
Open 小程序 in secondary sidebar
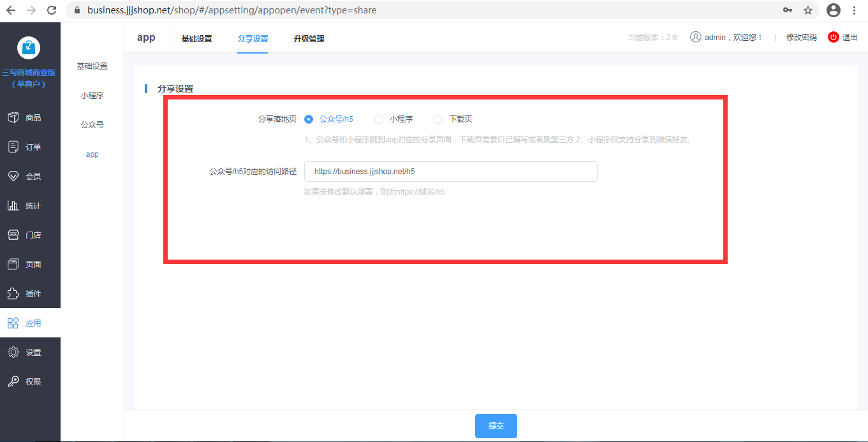pos(92,95)
